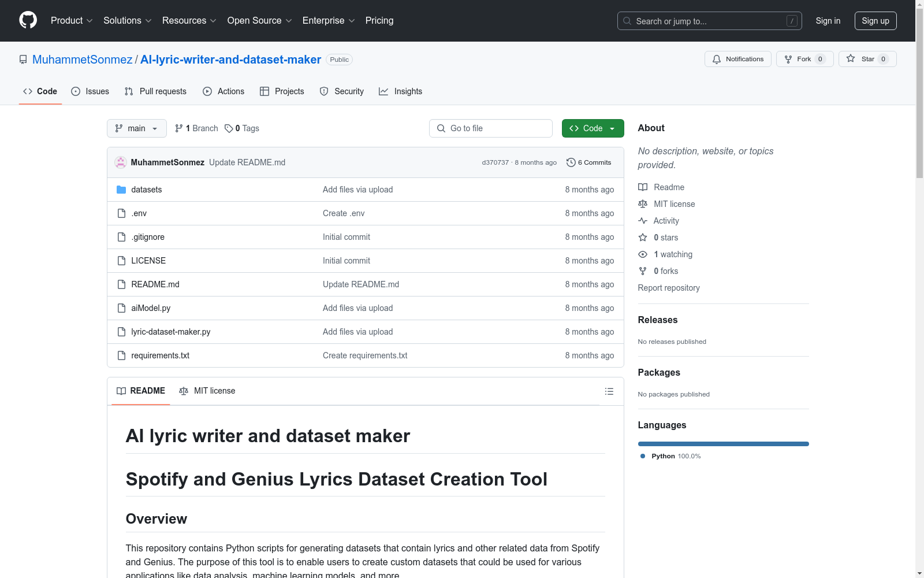The width and height of the screenshot is (924, 578).
Task: Click the README.md file icon
Action: point(121,284)
